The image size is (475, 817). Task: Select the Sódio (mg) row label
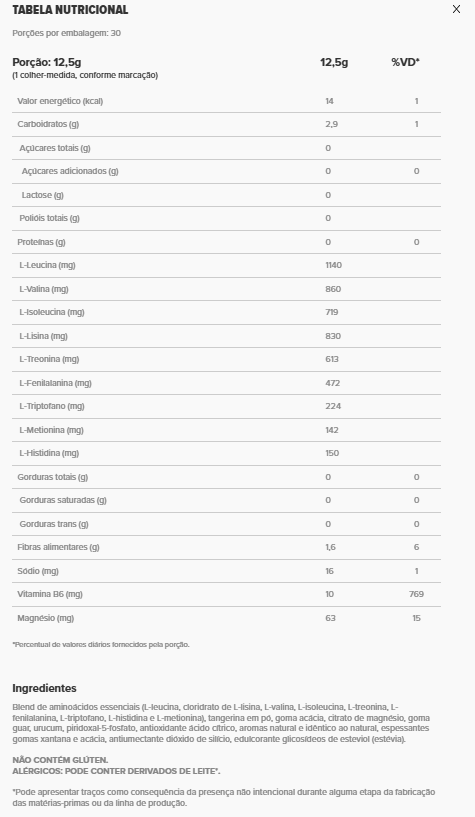pos(38,571)
